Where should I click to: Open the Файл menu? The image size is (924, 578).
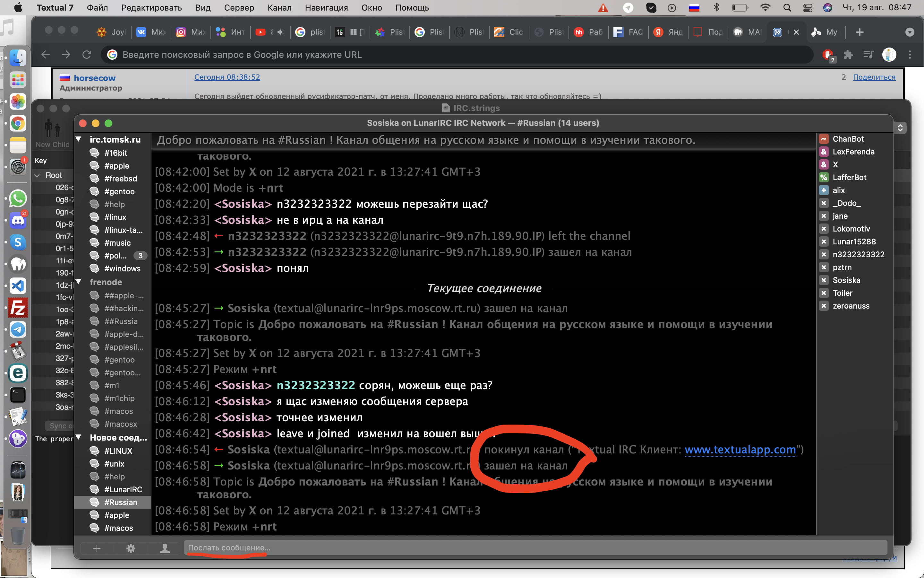pos(97,8)
